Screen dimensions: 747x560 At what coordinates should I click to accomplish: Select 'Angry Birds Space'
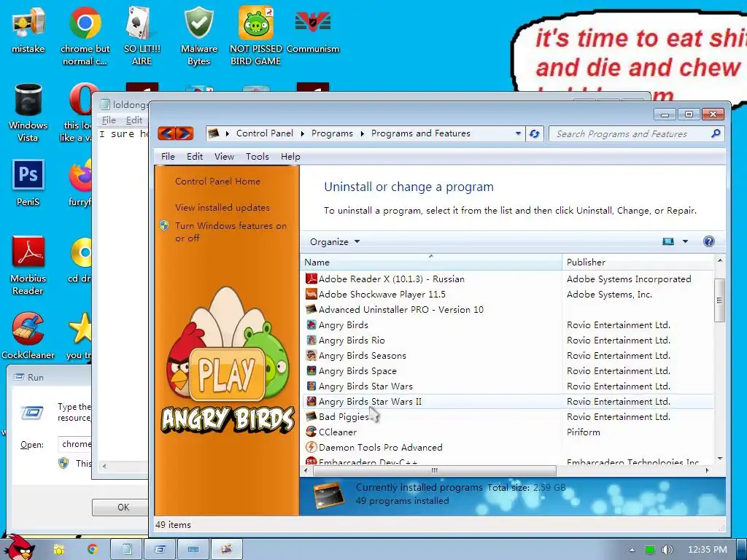pyautogui.click(x=508, y=371)
